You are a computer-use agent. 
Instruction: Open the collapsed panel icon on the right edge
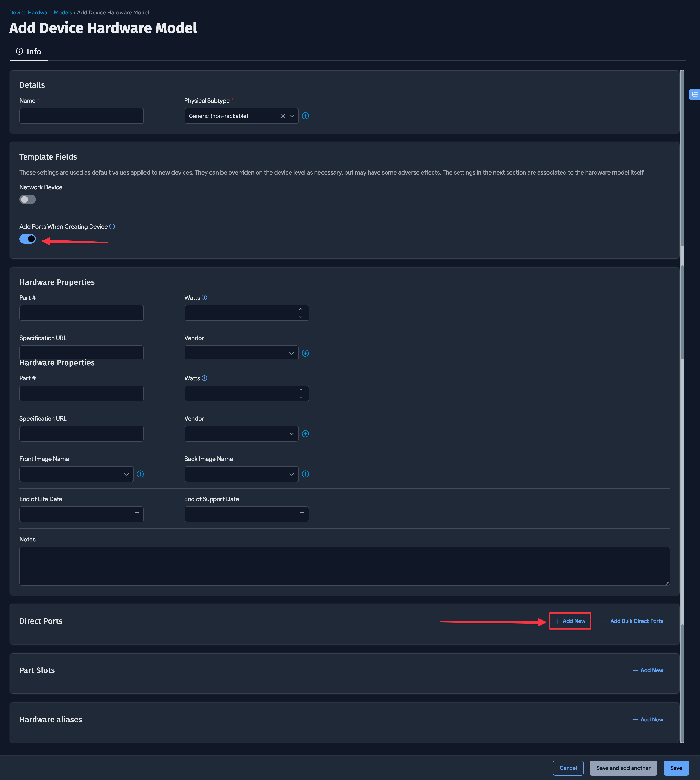pyautogui.click(x=695, y=94)
